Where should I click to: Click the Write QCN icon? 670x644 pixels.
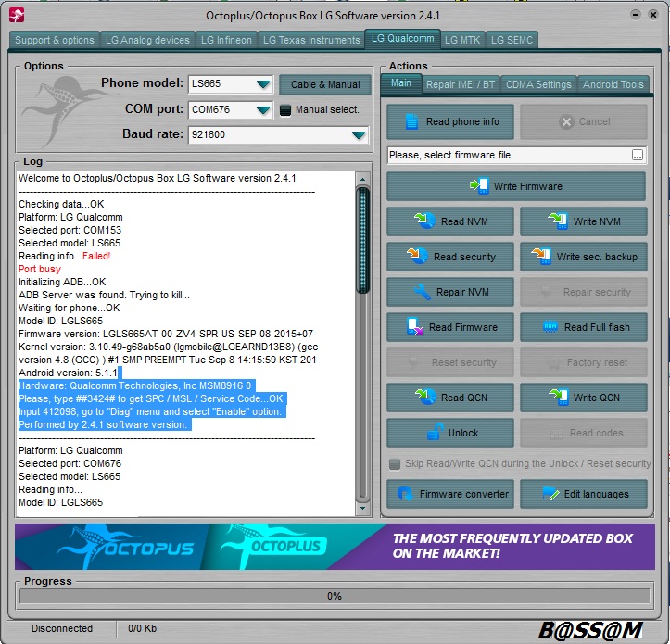pyautogui.click(x=558, y=397)
